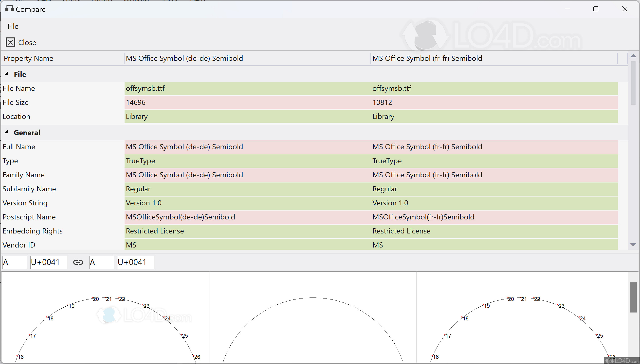Select the right Unicode field showing U+0041
This screenshot has width=640, height=364.
(x=135, y=262)
